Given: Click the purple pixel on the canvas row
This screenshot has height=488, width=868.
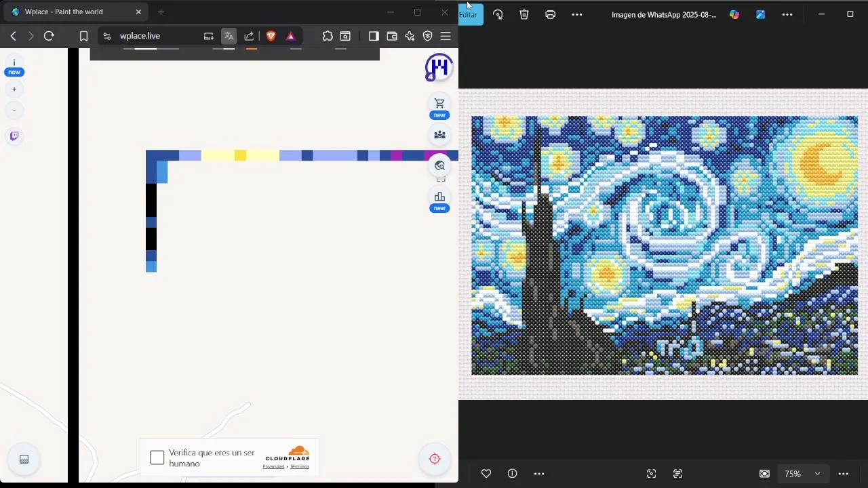Looking at the screenshot, I should (396, 156).
